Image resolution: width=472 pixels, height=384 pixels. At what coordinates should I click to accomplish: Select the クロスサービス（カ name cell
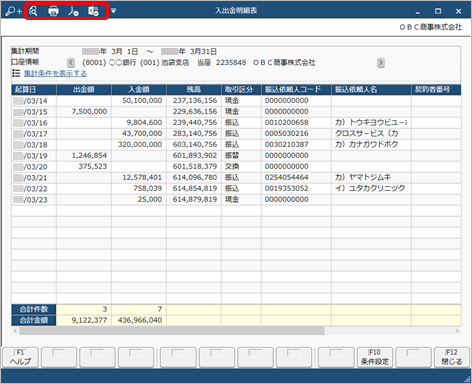coord(371,134)
